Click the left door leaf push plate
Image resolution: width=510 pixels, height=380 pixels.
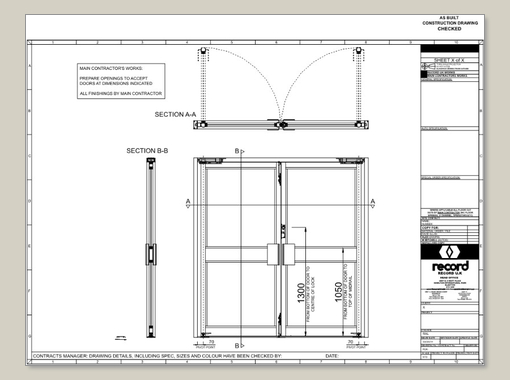(x=273, y=254)
